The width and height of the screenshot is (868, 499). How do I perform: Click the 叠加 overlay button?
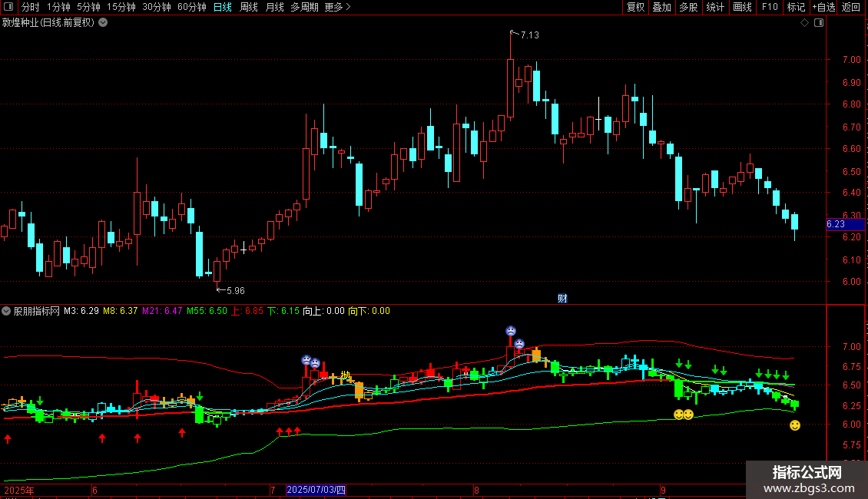point(661,7)
